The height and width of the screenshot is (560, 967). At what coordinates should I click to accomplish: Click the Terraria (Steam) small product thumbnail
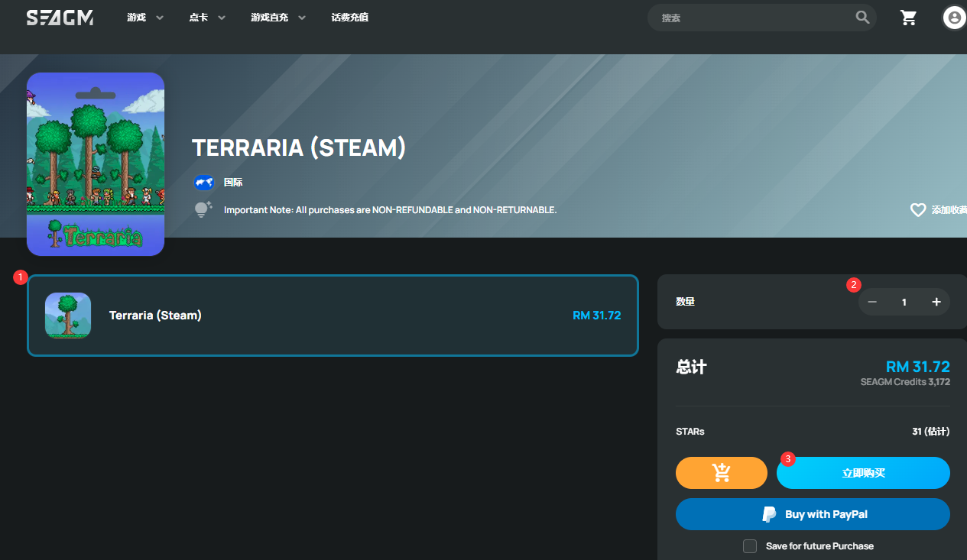click(x=68, y=316)
